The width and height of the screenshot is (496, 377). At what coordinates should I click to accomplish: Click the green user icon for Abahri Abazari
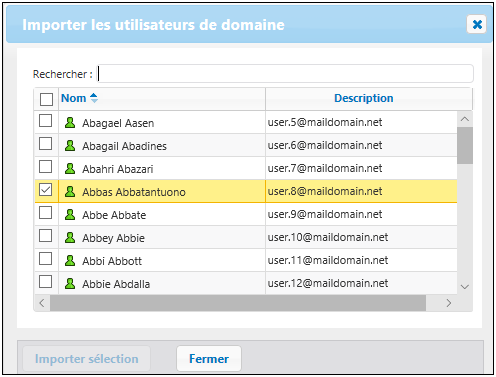tap(70, 169)
